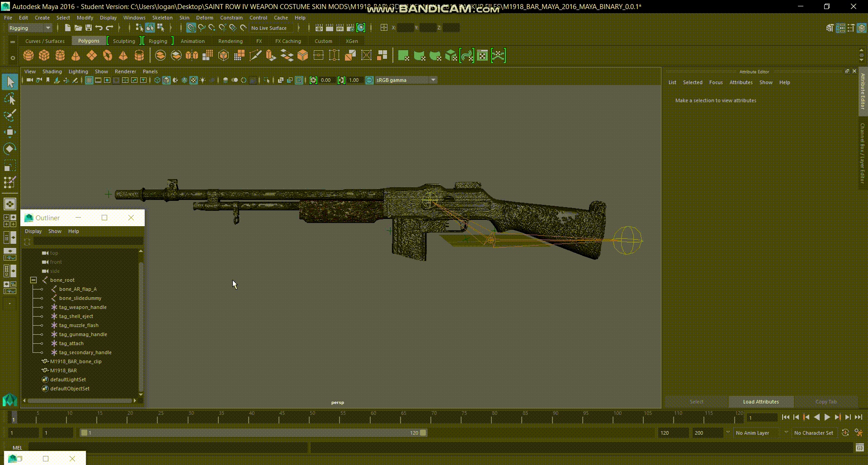Open the sRGB gamma view transform dropdown
868x465 pixels.
[x=406, y=80]
